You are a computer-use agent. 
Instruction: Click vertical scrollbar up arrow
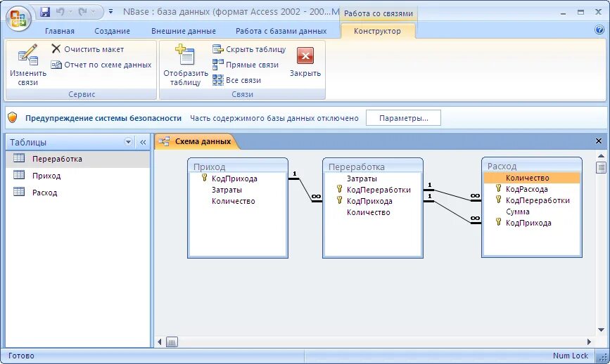point(601,156)
